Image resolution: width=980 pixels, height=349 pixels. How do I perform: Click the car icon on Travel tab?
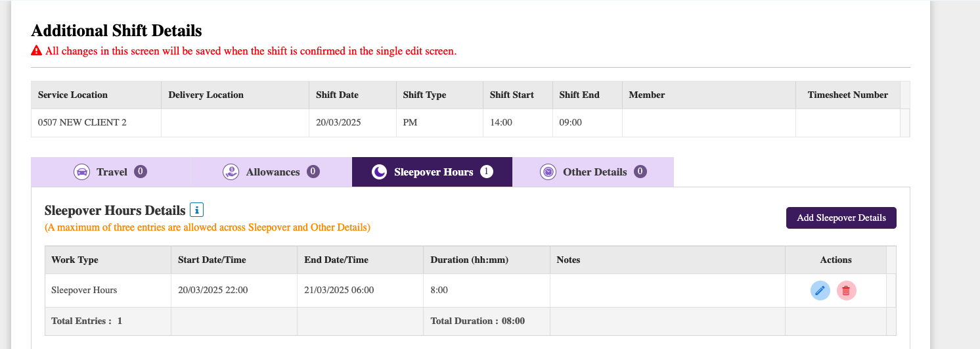point(81,172)
